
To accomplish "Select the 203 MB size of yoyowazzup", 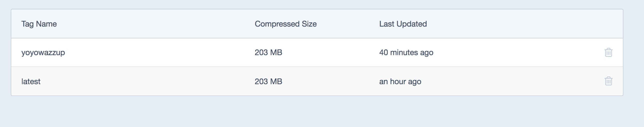I will coord(268,53).
